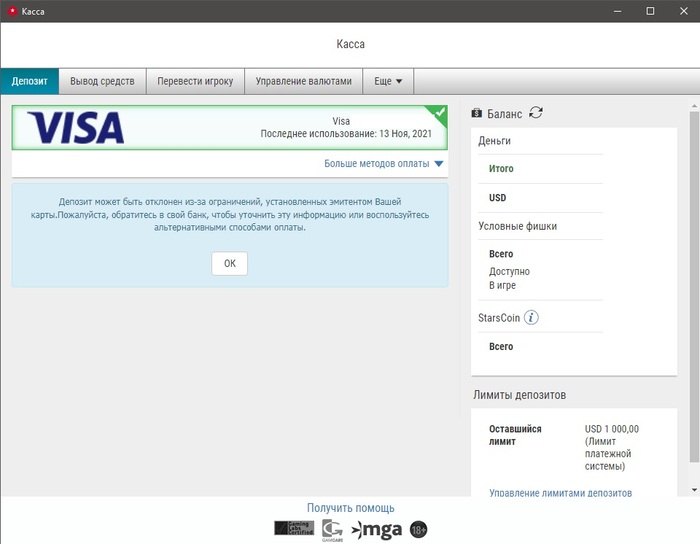Switch to the Депозит tab
Screen dimensions: 700x544
coord(29,81)
